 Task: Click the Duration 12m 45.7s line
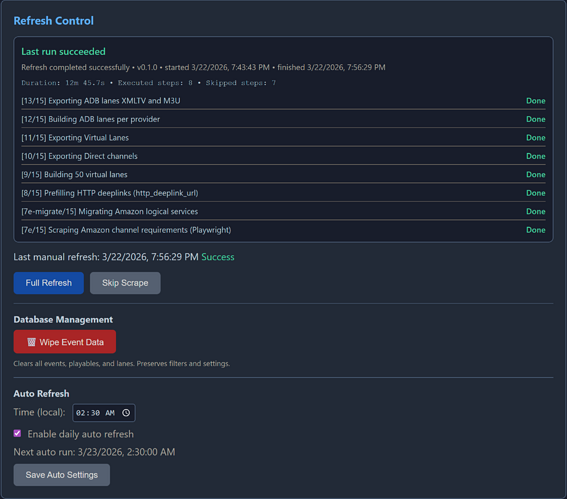point(148,83)
